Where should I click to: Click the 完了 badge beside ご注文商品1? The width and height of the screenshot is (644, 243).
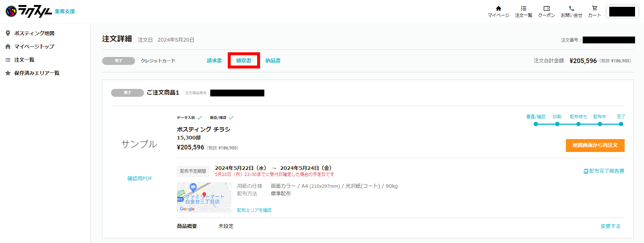tap(128, 93)
